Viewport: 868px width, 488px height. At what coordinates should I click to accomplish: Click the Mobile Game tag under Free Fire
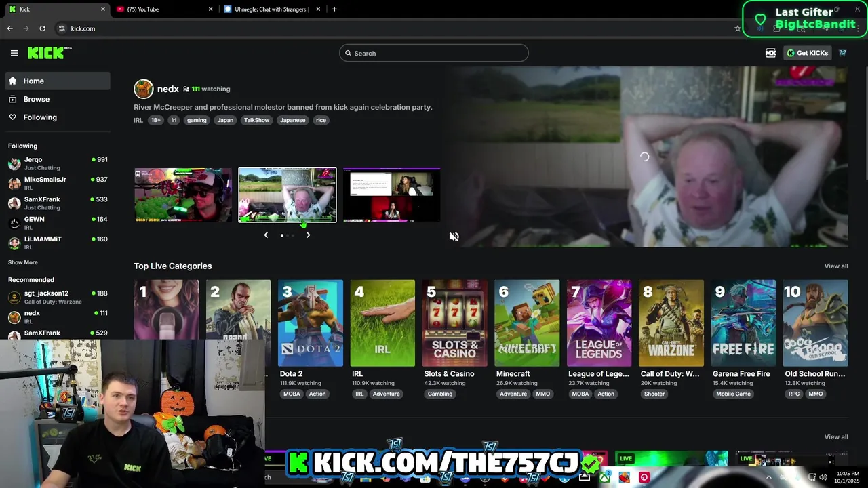(733, 394)
